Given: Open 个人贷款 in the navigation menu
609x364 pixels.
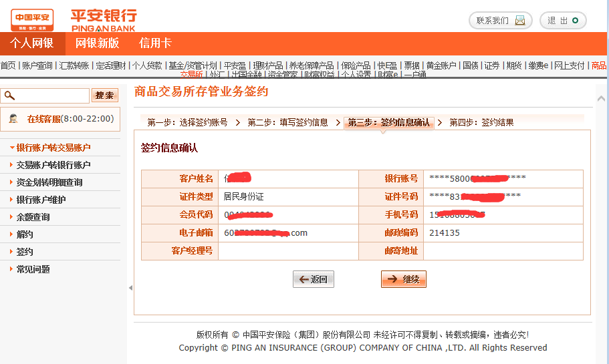Looking at the screenshot, I should pyautogui.click(x=147, y=65).
